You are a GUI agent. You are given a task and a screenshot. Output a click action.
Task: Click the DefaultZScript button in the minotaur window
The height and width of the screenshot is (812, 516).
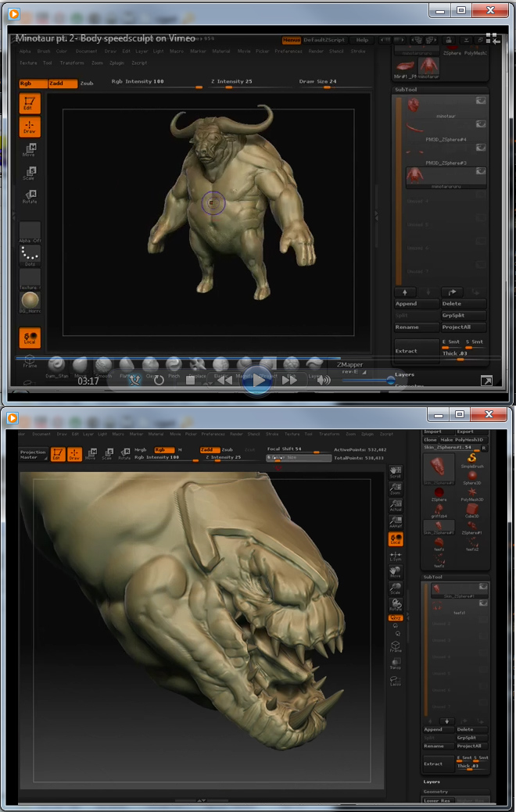tap(324, 40)
